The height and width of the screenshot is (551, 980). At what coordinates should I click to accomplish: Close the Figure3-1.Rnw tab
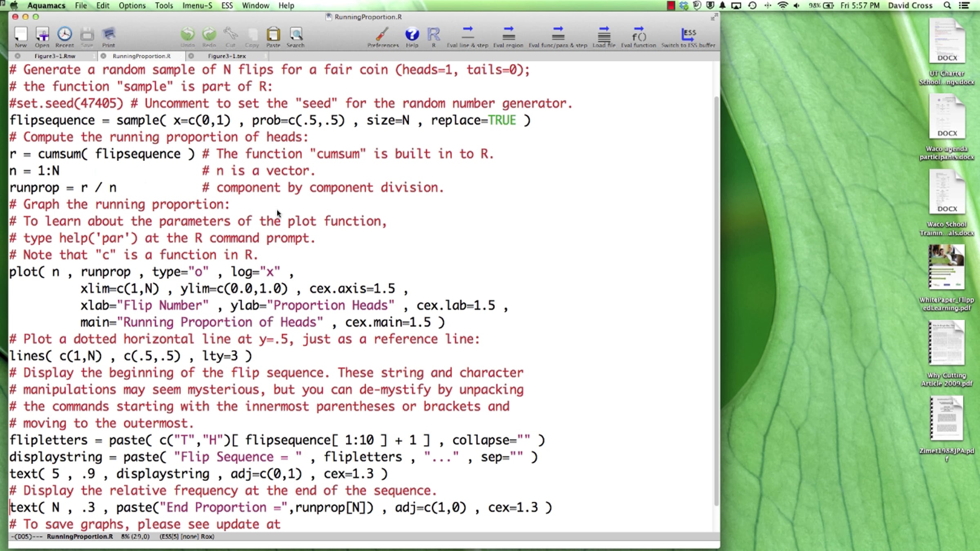pyautogui.click(x=18, y=56)
